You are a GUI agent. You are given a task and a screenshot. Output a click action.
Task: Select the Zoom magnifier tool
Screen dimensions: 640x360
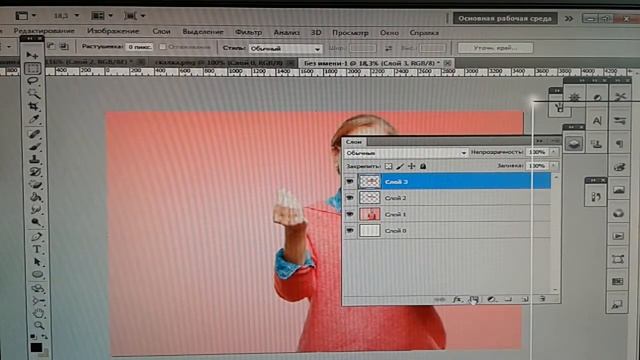[x=39, y=325]
